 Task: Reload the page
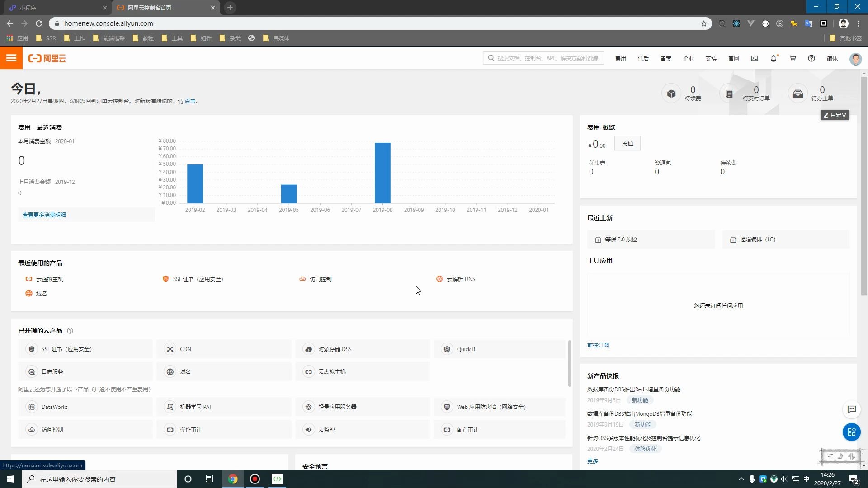pos(39,23)
